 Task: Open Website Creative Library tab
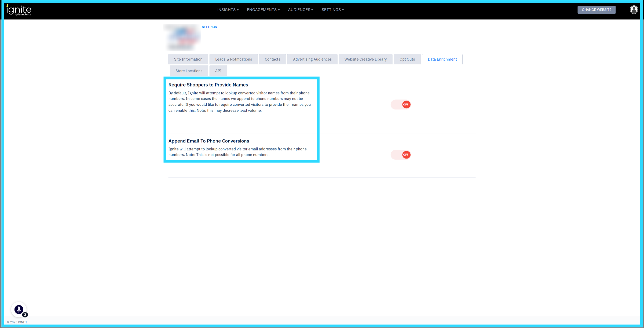(365, 59)
